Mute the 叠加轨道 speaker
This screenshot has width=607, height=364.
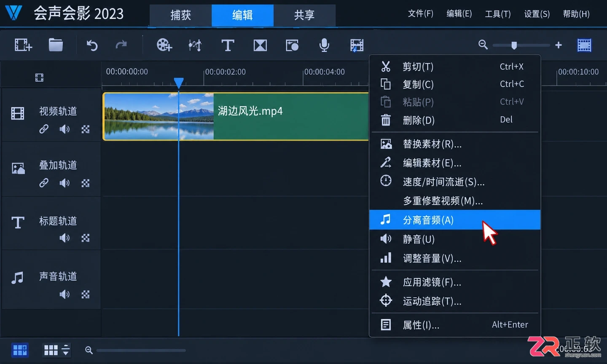pos(64,183)
